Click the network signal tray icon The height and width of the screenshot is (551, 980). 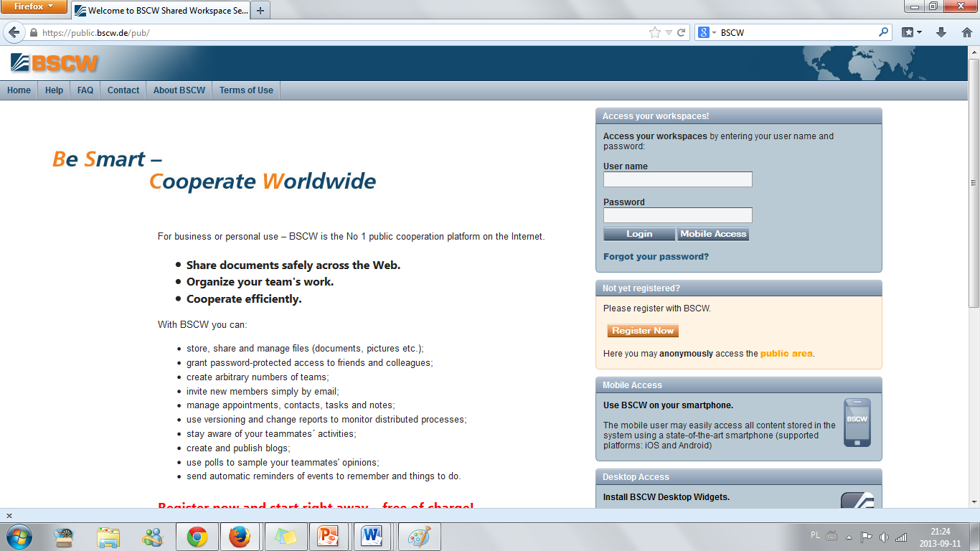tap(902, 537)
